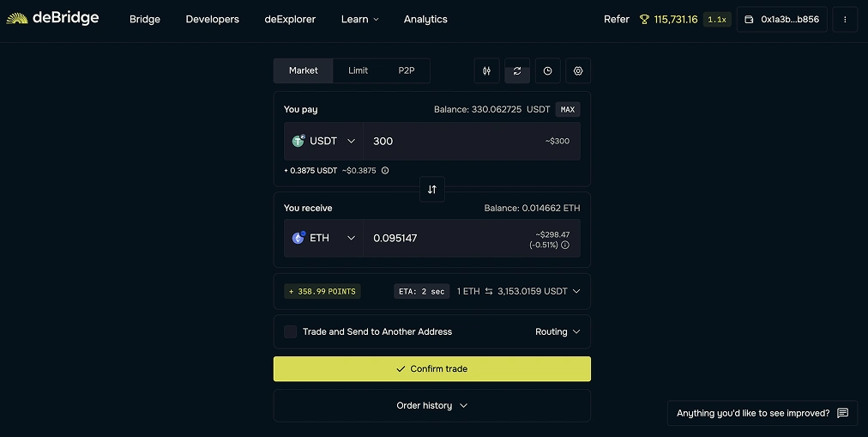Enable Trade and Send to Another Address checkbox
868x437 pixels.
[290, 331]
